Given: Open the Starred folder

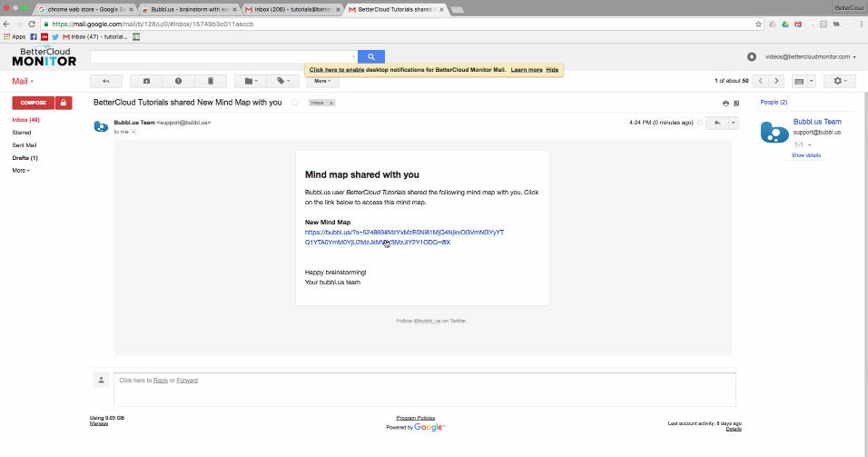Looking at the screenshot, I should tap(22, 133).
